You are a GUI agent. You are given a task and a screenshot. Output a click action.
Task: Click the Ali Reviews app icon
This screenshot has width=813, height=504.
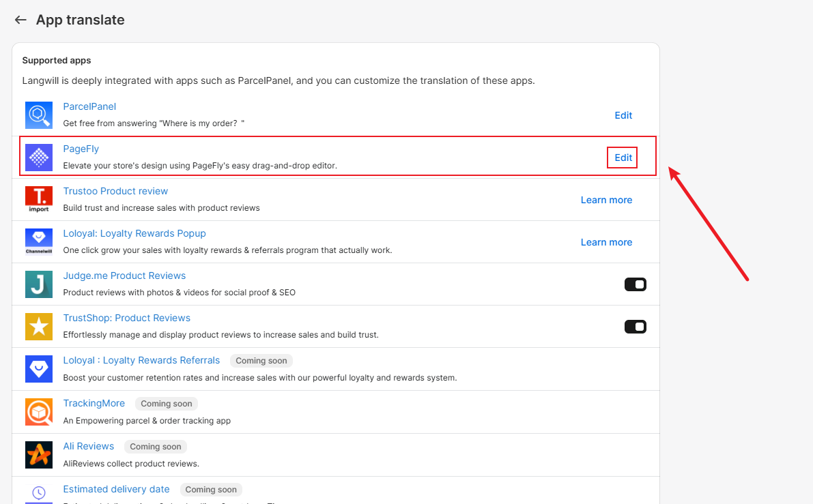pos(39,455)
